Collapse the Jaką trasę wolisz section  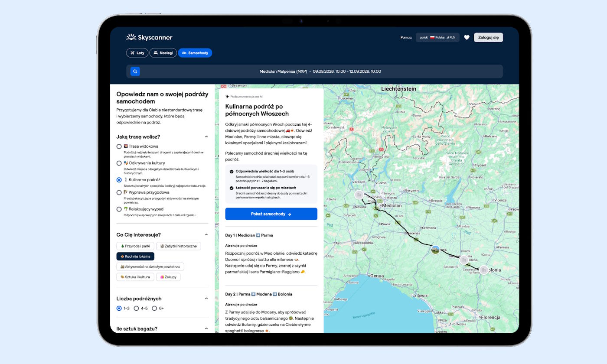[x=206, y=136]
